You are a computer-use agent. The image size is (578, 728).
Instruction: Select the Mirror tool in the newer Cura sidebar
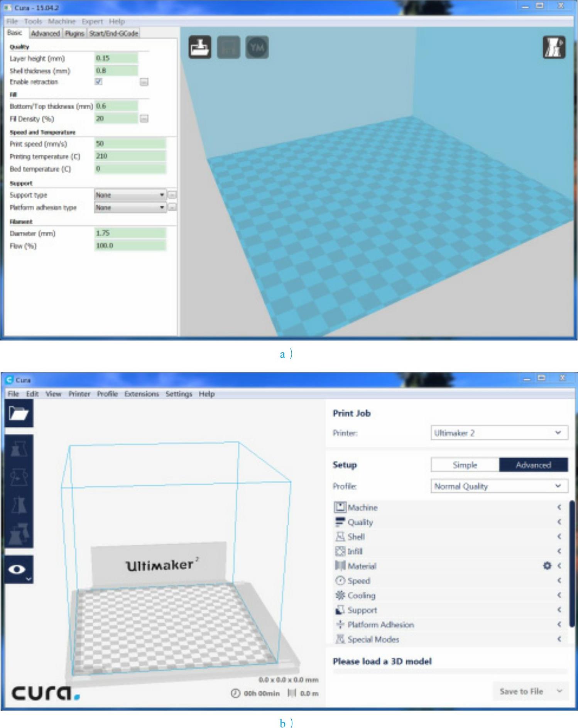(x=19, y=505)
